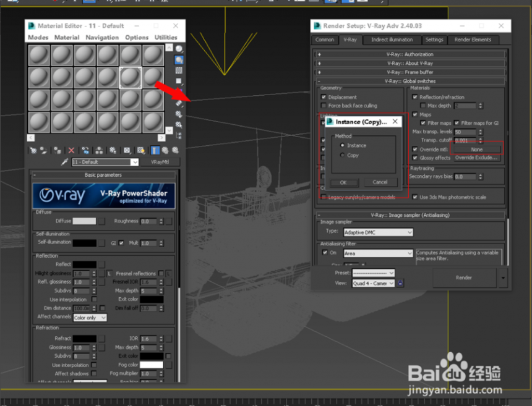Click the Go Forward to Sibling icon

[x=176, y=150]
